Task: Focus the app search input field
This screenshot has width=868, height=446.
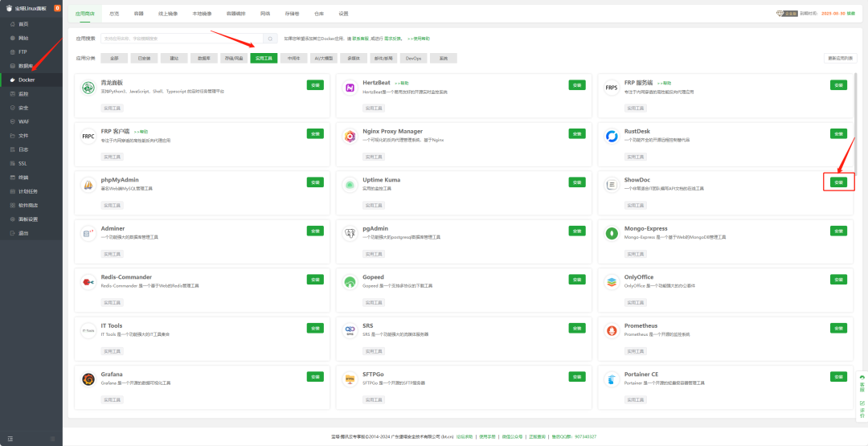Action: point(182,39)
